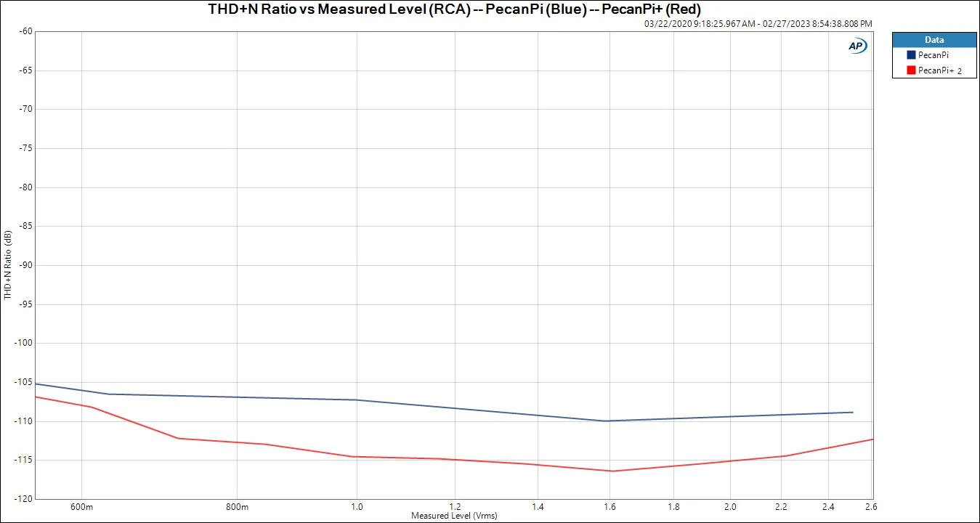Click the 1.0 x-axis tick label
Screen dimensions: 980x523
[357, 507]
